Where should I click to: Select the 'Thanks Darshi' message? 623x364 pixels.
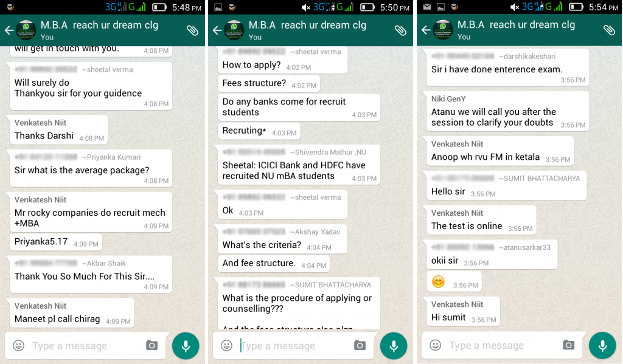point(58,130)
